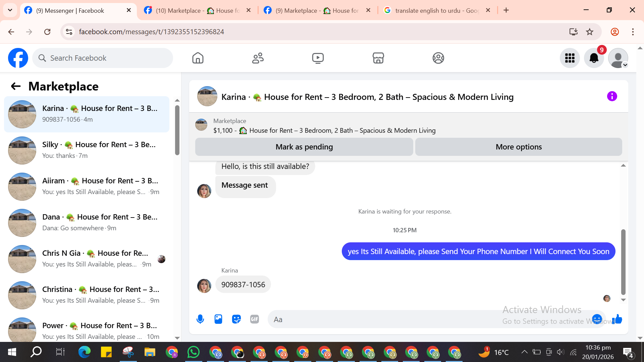Choose a sticker from the sticker icon
The image size is (644, 362).
(x=236, y=319)
